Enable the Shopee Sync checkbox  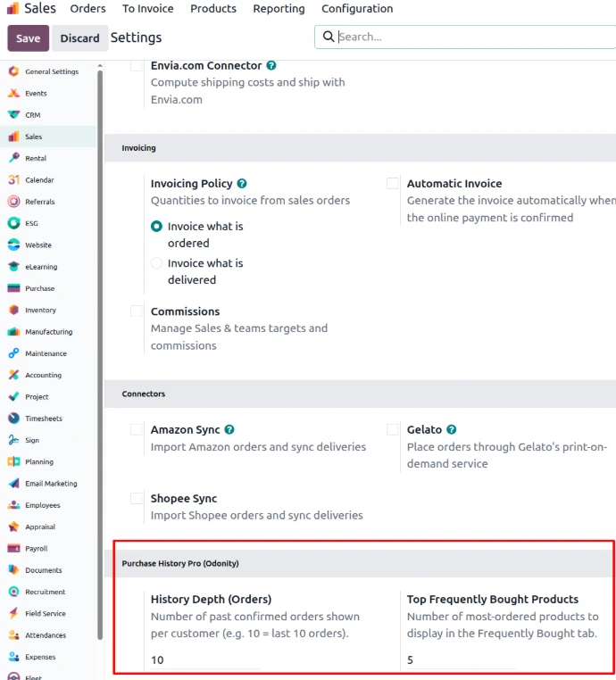click(137, 499)
